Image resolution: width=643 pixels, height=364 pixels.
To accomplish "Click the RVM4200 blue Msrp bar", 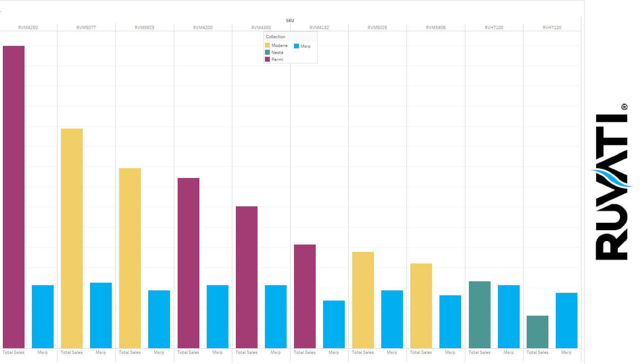I will coord(217,316).
